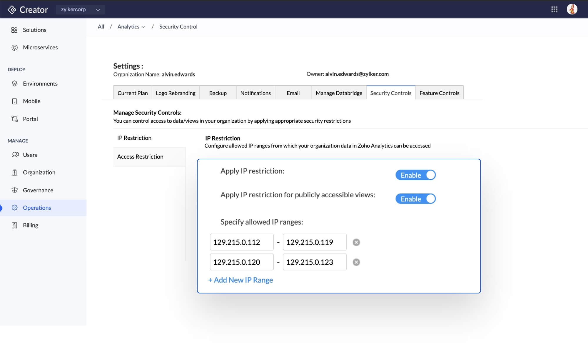Select Access Restriction in side menu
This screenshot has width=588, height=364.
(140, 157)
